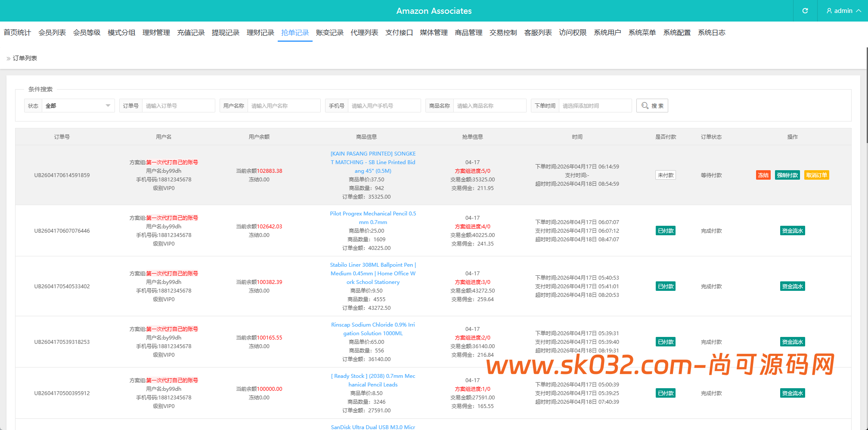Open the 系统用户 tab
This screenshot has height=430, width=868.
coord(608,32)
